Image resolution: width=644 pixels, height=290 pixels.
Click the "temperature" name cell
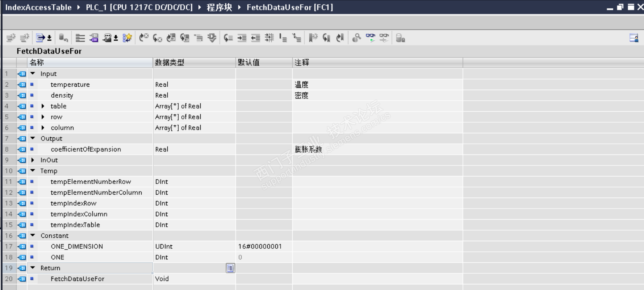click(x=70, y=85)
